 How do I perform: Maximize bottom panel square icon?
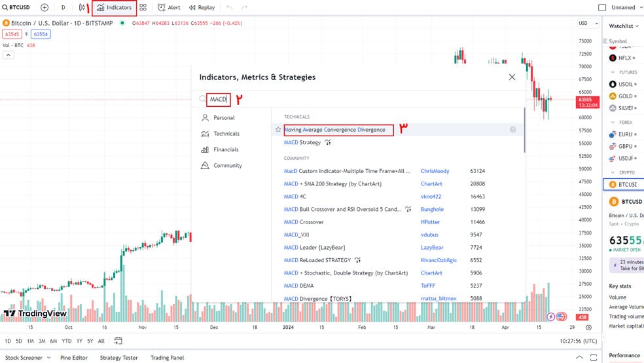594,357
